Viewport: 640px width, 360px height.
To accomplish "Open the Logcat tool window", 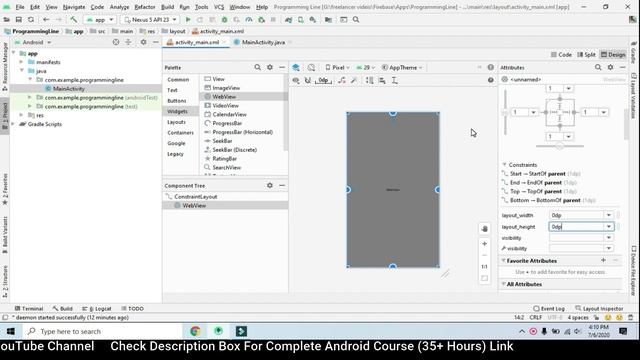I will (97, 309).
